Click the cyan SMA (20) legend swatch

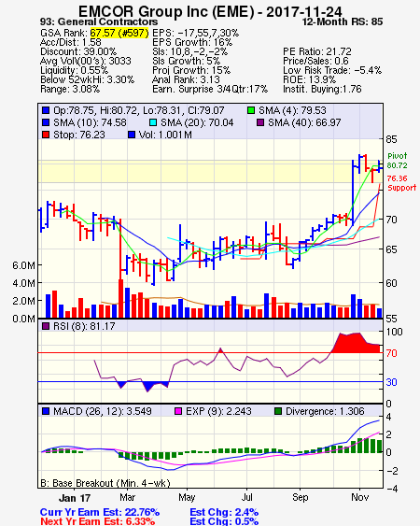coord(153,122)
